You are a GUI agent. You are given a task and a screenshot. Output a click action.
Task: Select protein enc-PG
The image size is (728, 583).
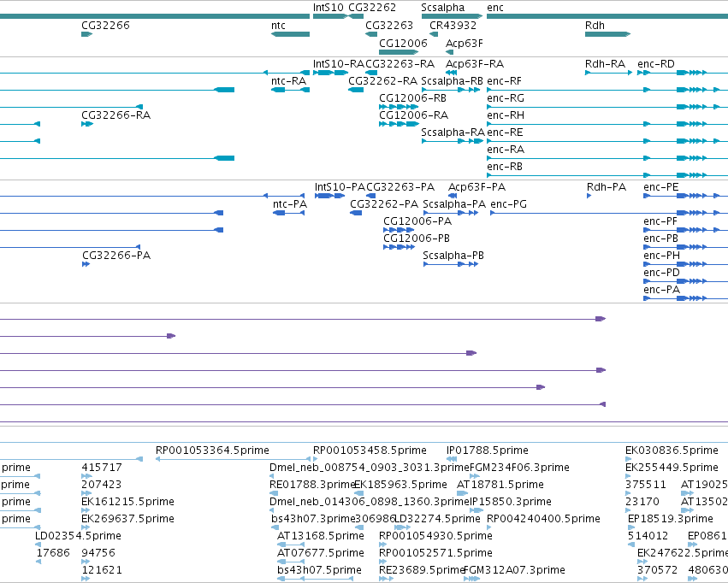point(609,213)
